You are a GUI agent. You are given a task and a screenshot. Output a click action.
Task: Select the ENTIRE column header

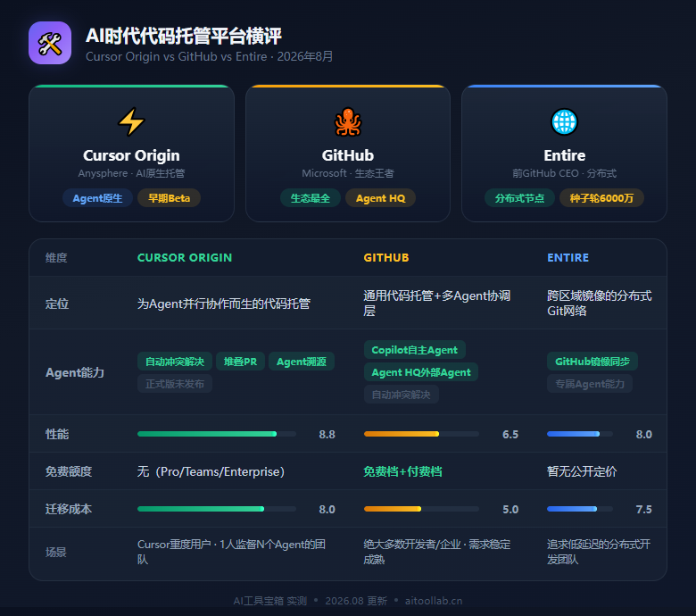568,258
